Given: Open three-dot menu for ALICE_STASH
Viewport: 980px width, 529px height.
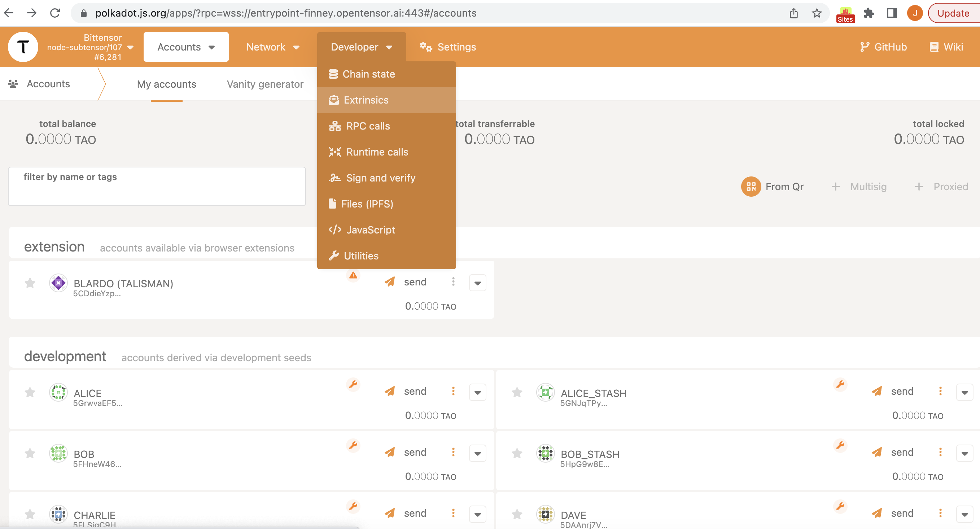Looking at the screenshot, I should pos(940,391).
